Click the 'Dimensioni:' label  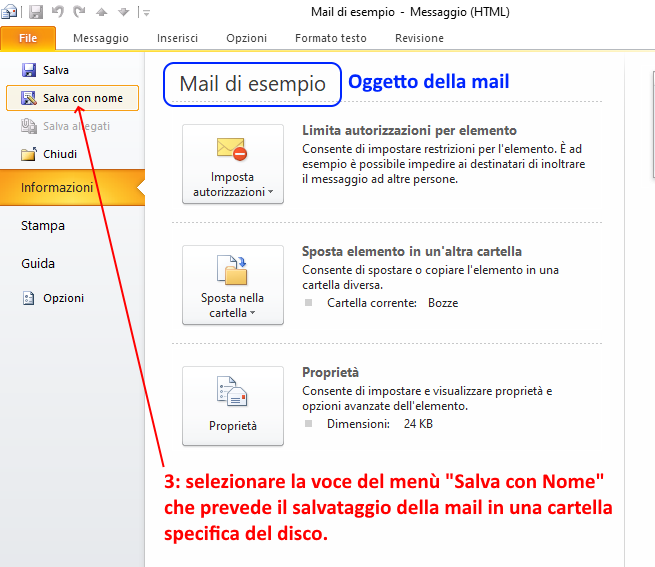point(358,424)
